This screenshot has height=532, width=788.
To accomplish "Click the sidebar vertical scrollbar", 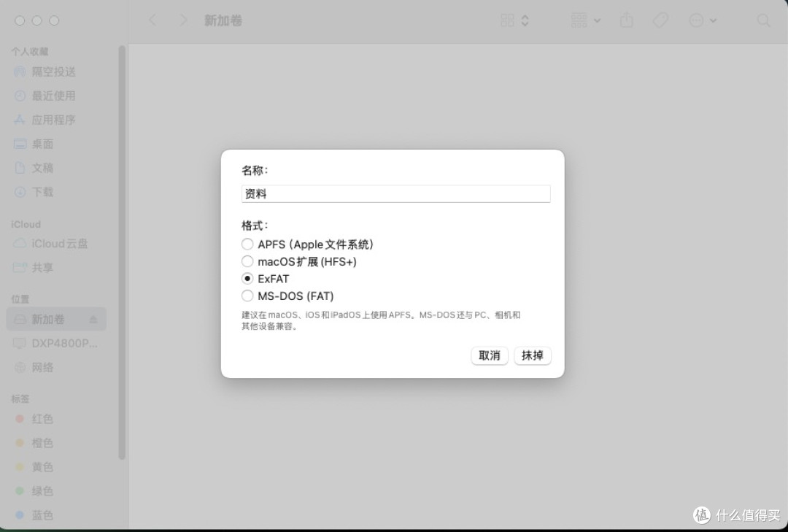I will click(x=122, y=252).
